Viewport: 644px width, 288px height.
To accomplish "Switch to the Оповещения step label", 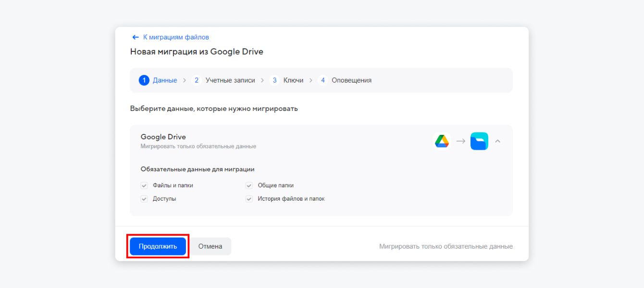I will click(351, 80).
